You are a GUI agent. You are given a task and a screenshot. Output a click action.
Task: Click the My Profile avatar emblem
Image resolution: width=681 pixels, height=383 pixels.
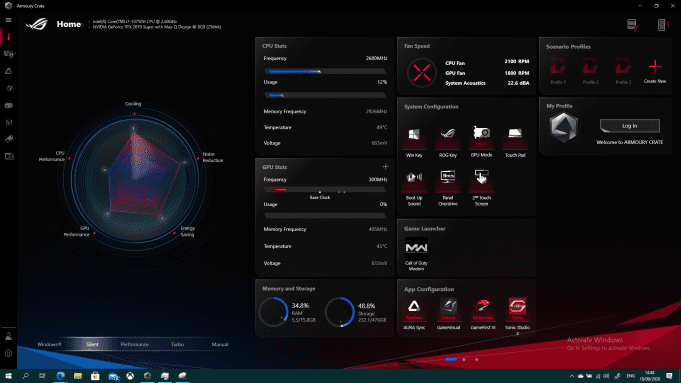point(564,128)
